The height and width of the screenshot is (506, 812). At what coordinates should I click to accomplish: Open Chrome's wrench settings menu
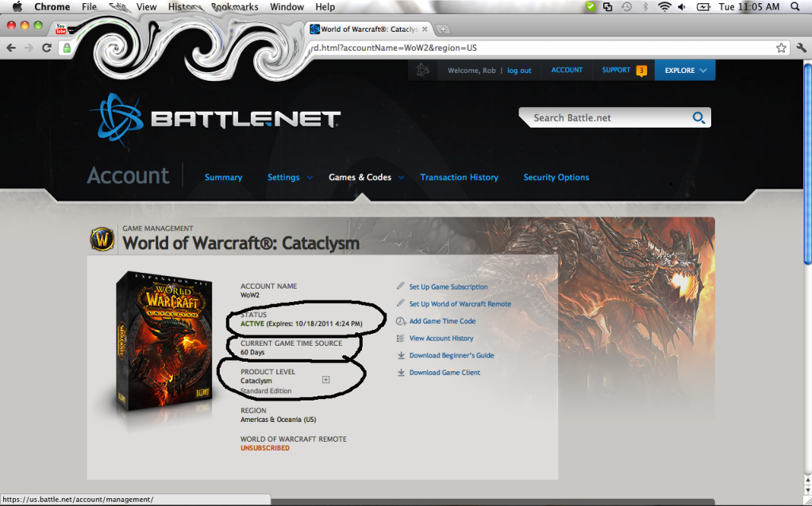click(x=801, y=48)
